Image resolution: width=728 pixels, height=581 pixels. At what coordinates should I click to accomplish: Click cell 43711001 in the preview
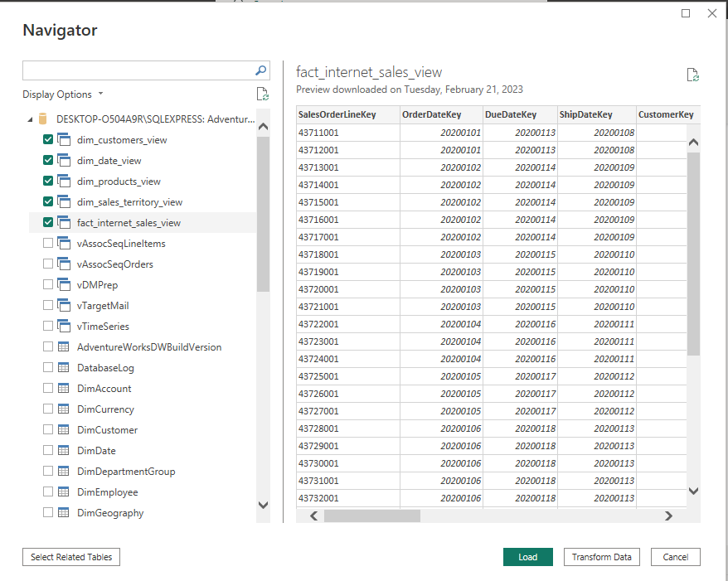[x=348, y=133]
